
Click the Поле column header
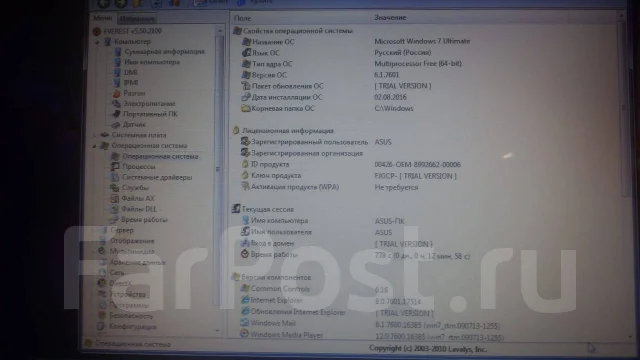[x=300, y=18]
